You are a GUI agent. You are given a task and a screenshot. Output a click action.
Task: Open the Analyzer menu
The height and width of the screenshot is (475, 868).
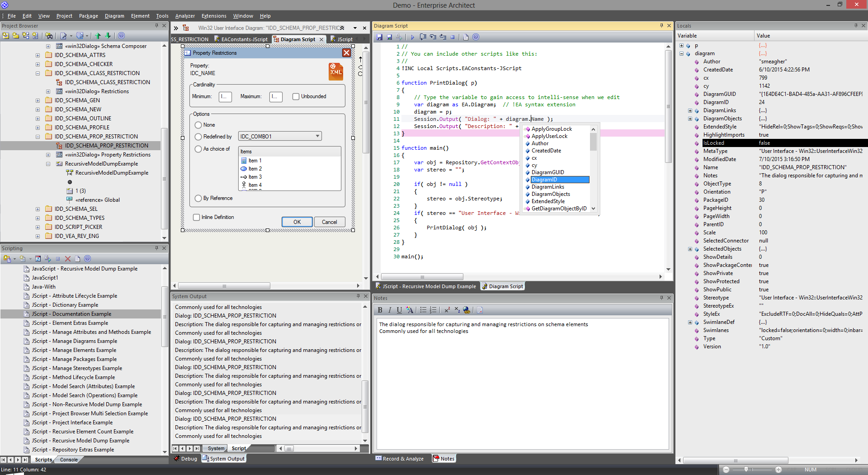(x=185, y=16)
